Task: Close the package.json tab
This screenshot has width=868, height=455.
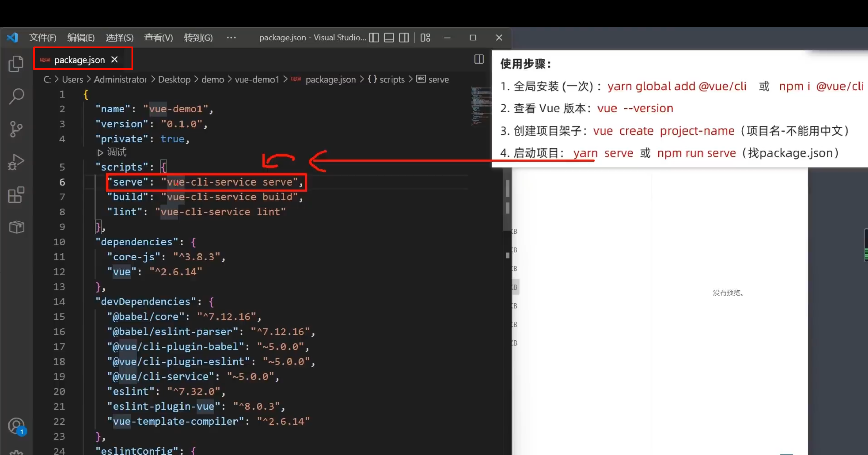Action: pyautogui.click(x=115, y=59)
